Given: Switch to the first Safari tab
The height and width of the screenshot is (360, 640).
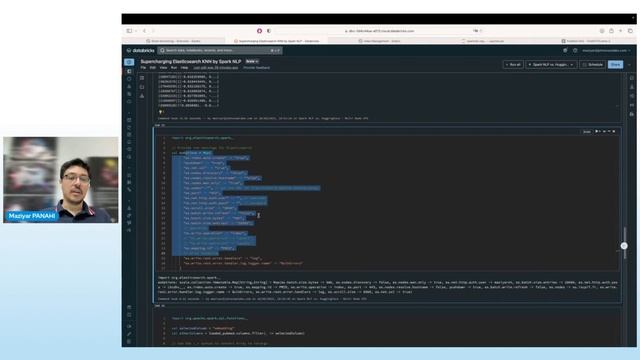Looking at the screenshot, I should coord(173,41).
